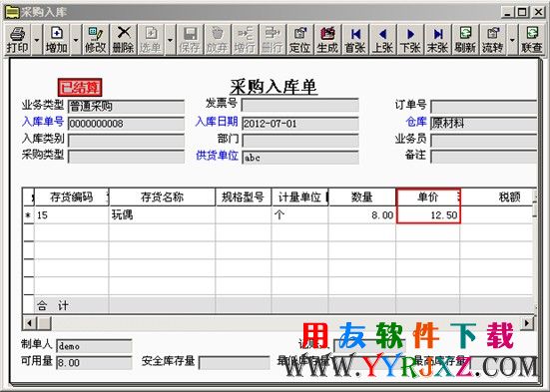The image size is (550, 392).
Task: Click the 规格型号 column header
Action: [244, 197]
